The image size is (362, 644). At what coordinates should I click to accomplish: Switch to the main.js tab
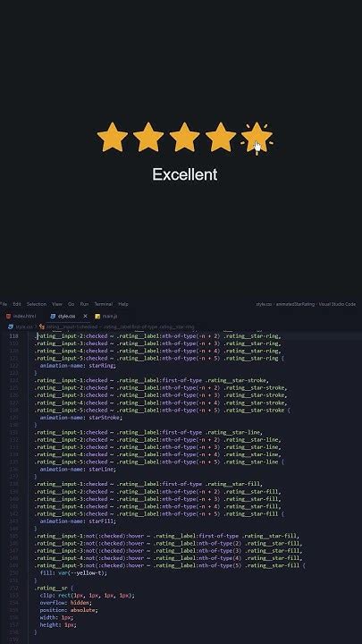click(x=106, y=317)
